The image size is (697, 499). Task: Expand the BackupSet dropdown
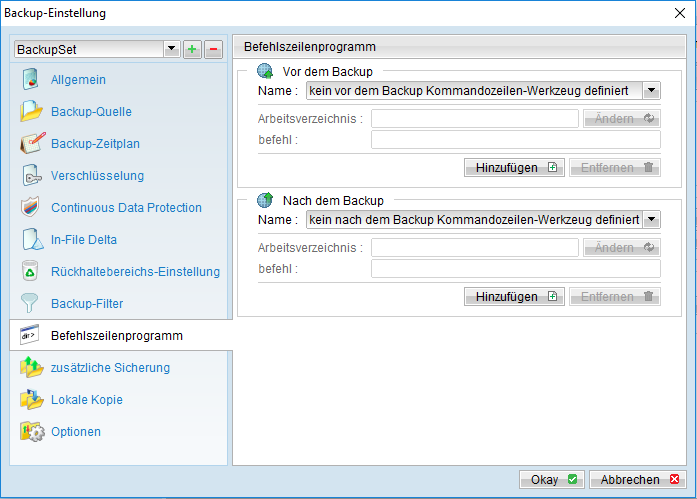coord(172,49)
